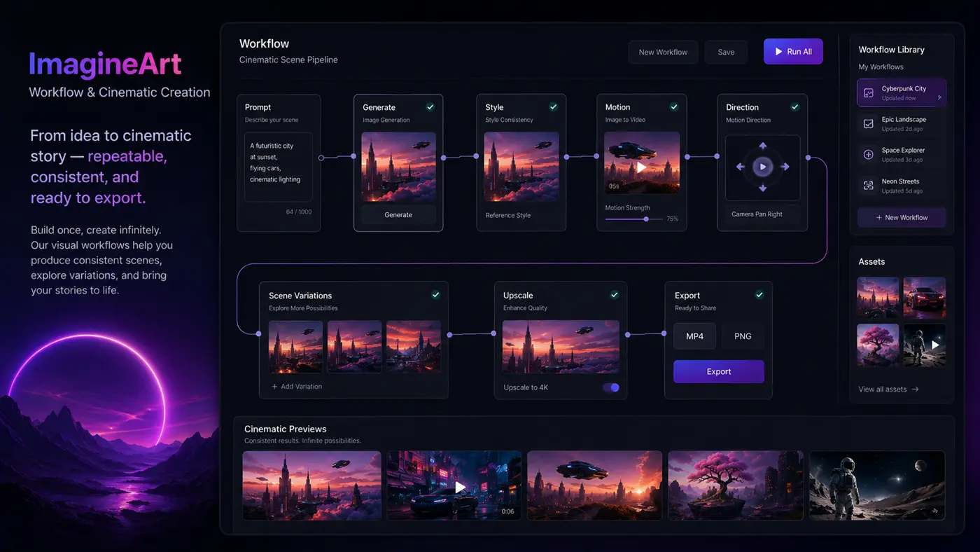Pan camera left with the left arrow
The height and width of the screenshot is (552, 980).
coord(741,167)
